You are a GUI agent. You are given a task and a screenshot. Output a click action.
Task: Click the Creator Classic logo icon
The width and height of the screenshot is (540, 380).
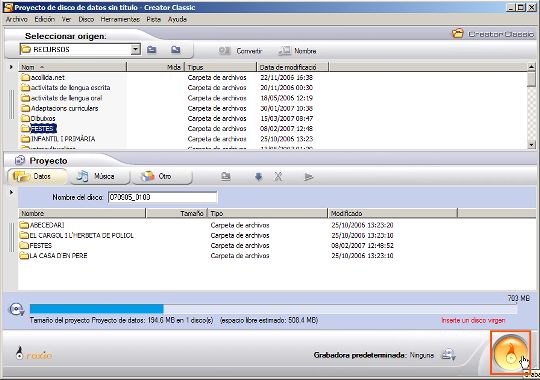(x=458, y=34)
